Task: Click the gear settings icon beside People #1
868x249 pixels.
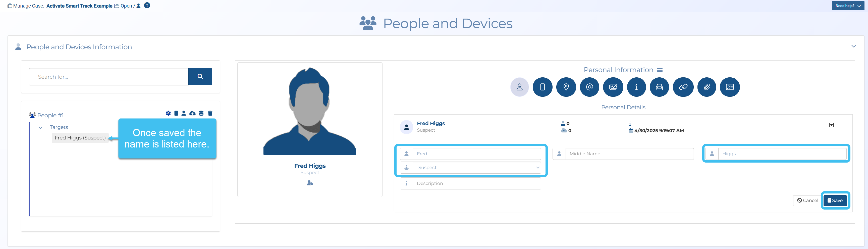Action: tap(168, 113)
